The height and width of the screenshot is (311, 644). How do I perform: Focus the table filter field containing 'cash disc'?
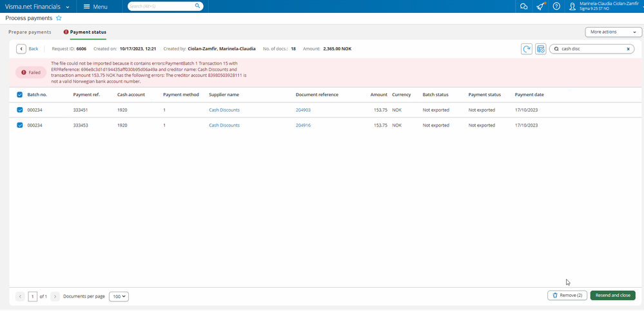(x=591, y=49)
